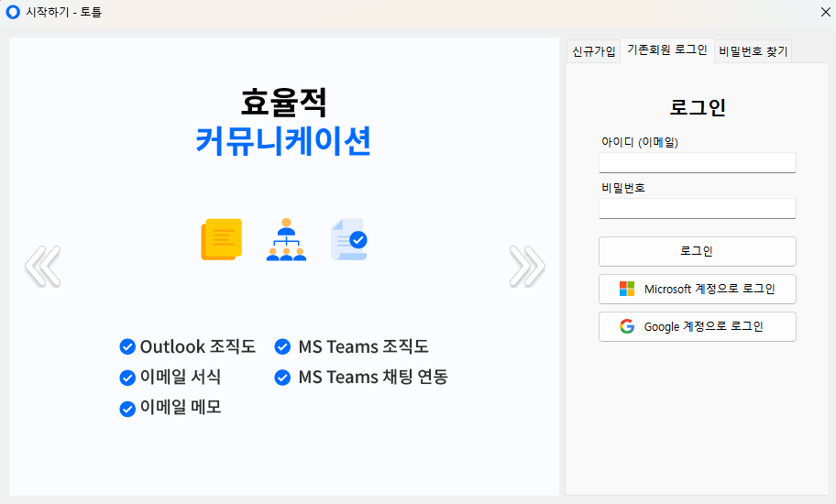
Task: Click the checkmark beside Outlook 조직도
Action: point(127,346)
